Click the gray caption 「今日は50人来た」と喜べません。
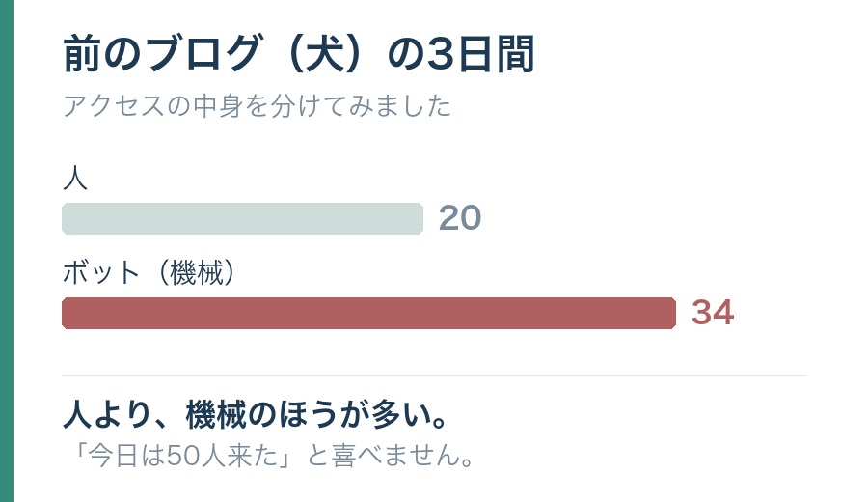This screenshot has height=502, width=868. [x=269, y=456]
